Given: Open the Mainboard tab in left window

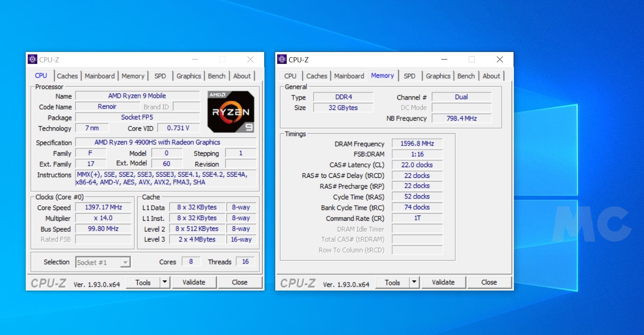Looking at the screenshot, I should (x=100, y=76).
